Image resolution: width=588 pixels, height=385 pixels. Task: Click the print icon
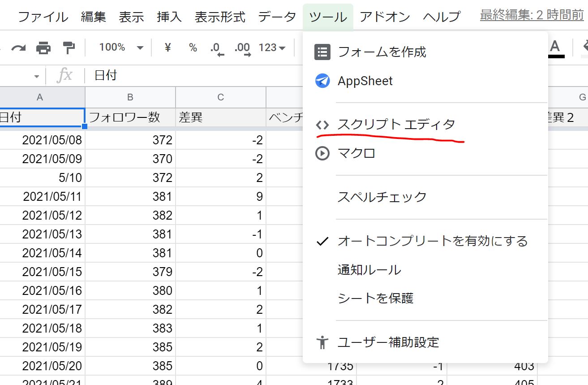pos(43,48)
